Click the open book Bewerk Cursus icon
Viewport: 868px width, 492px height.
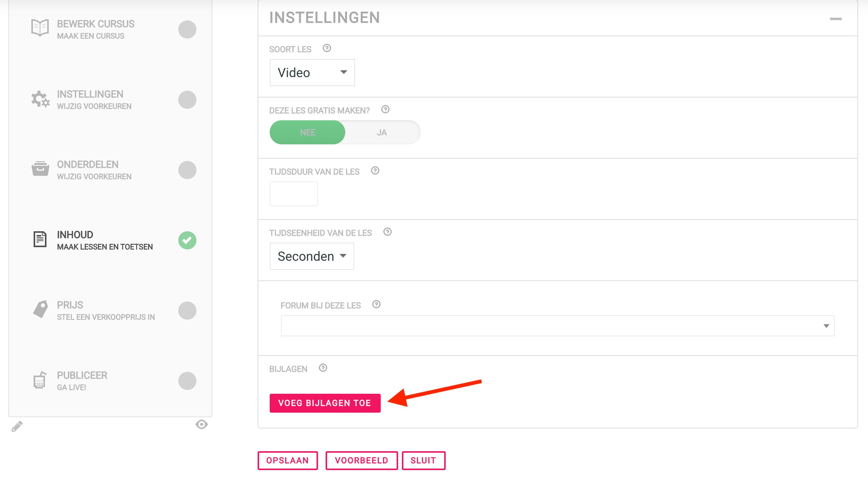[40, 28]
